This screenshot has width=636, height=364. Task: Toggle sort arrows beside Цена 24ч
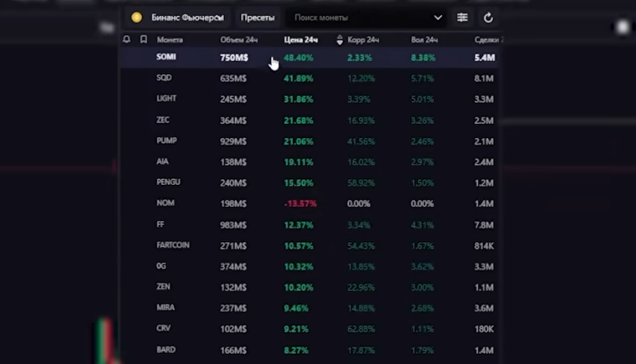tap(340, 40)
